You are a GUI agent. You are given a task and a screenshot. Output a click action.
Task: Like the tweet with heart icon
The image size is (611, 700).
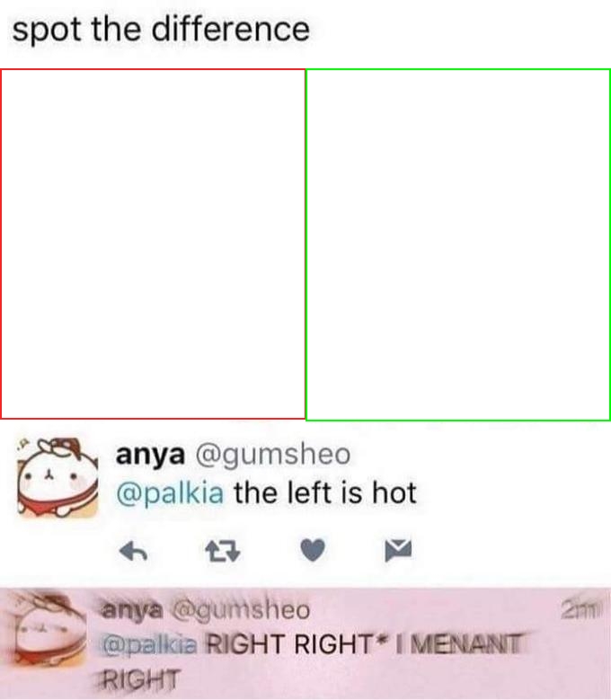coord(313,550)
